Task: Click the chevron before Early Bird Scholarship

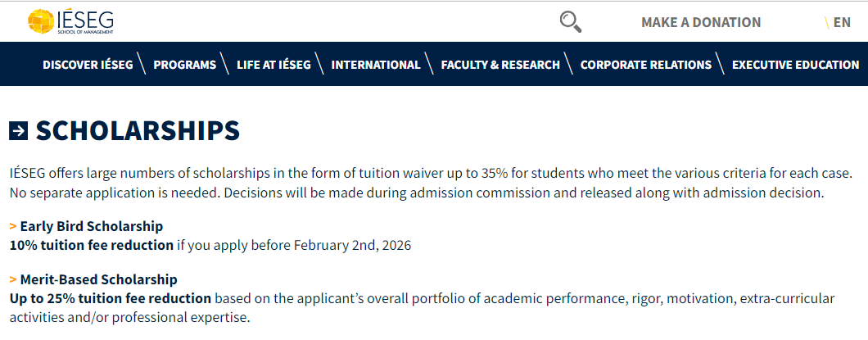Action: click(x=13, y=226)
